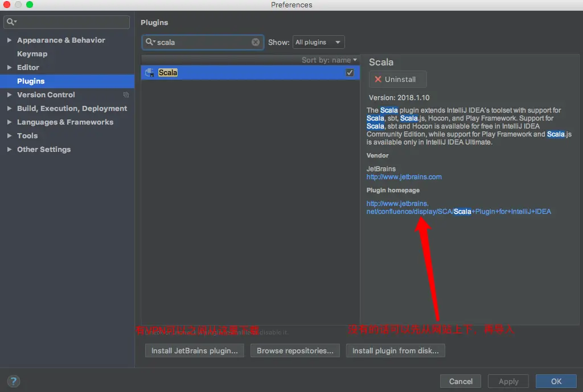Click the Cancel button

460,381
